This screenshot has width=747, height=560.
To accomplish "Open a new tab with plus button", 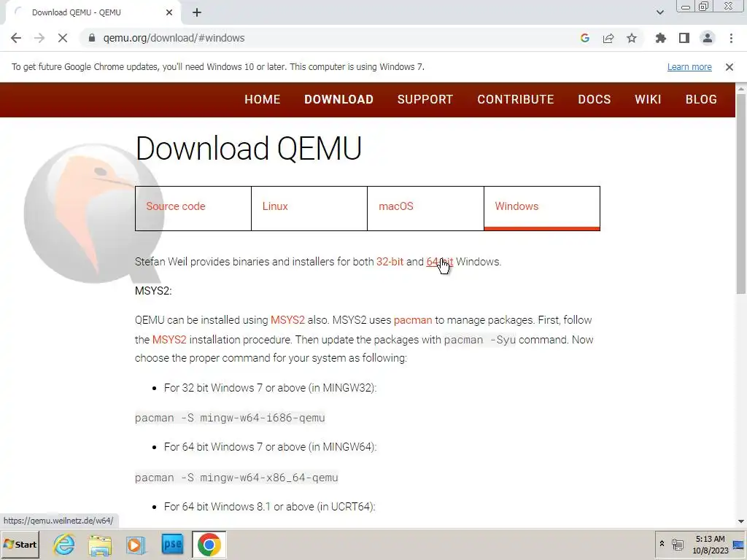I will (x=197, y=12).
